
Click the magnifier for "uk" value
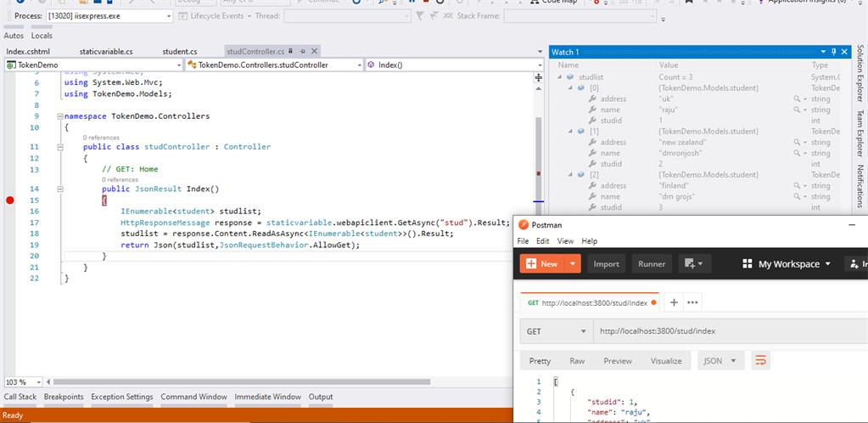click(797, 99)
